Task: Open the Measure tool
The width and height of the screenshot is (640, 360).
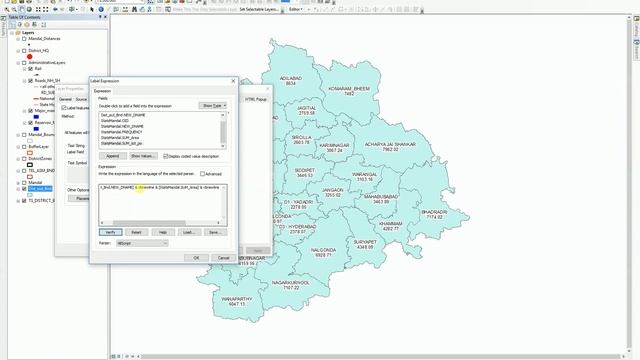Action: tap(125, 9)
